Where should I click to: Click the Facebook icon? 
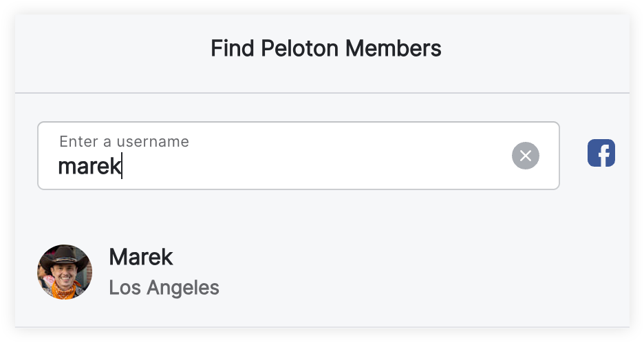(601, 153)
